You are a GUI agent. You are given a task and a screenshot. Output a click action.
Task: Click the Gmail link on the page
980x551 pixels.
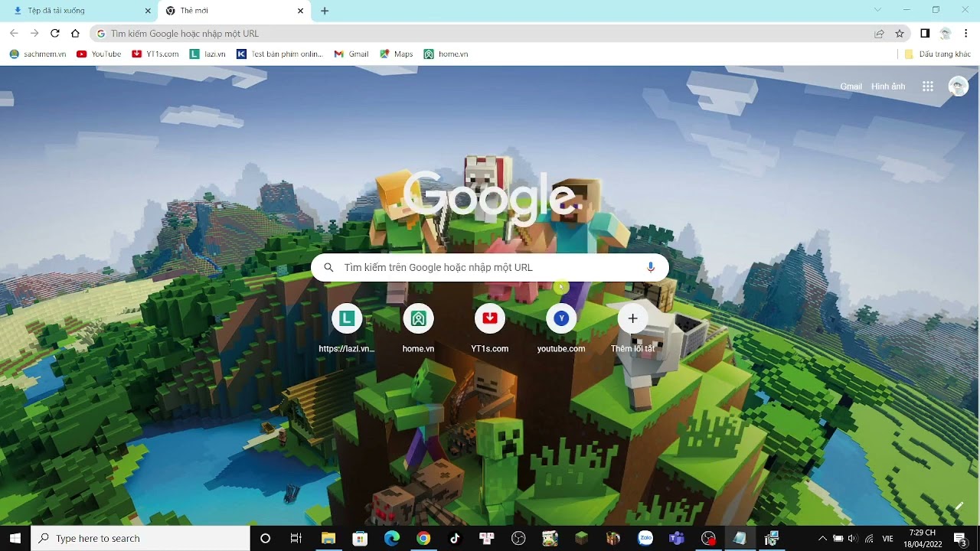pos(851,86)
